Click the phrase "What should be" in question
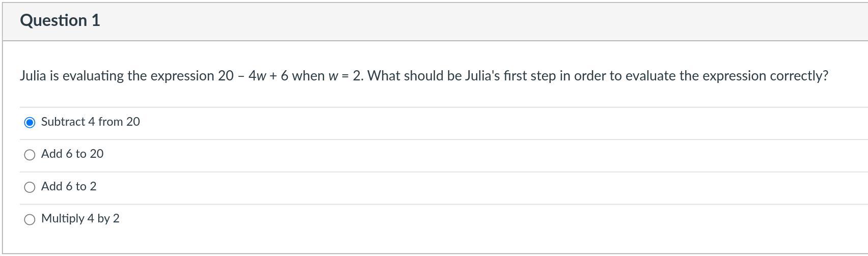The image size is (868, 256). tap(414, 76)
